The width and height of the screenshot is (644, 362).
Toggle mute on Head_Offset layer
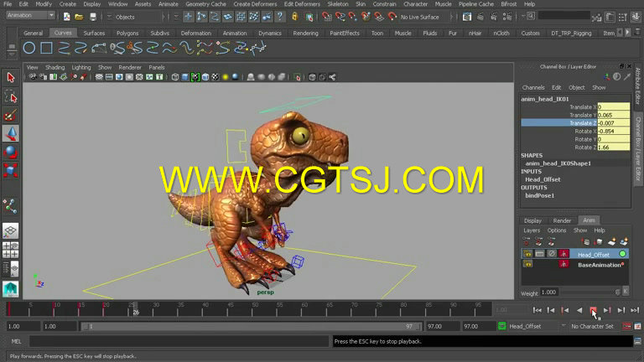tap(552, 254)
